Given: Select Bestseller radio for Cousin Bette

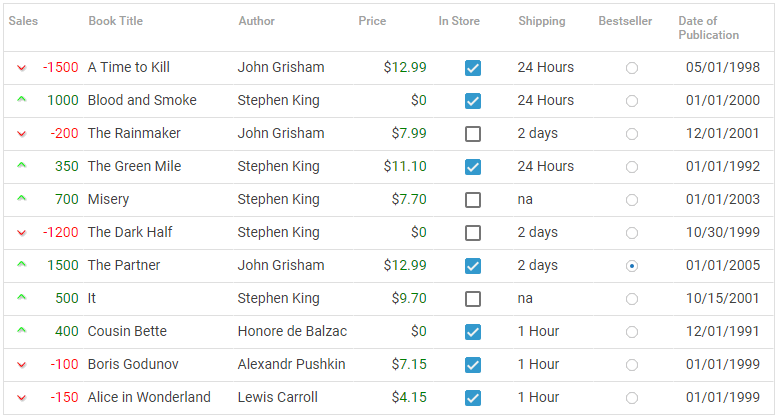Looking at the screenshot, I should (632, 332).
